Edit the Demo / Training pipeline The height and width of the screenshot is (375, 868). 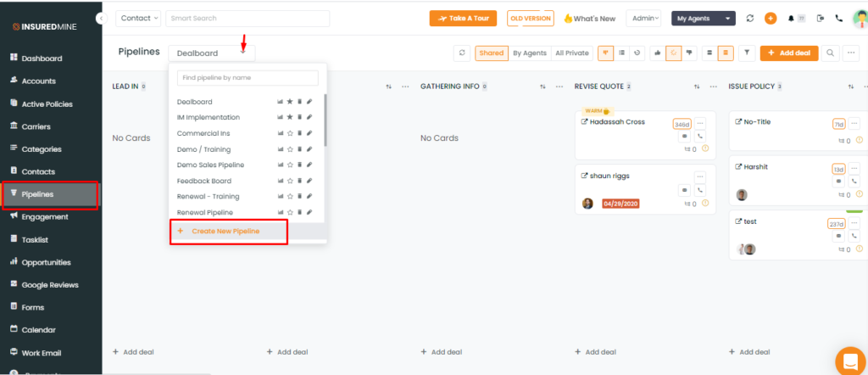click(x=309, y=149)
